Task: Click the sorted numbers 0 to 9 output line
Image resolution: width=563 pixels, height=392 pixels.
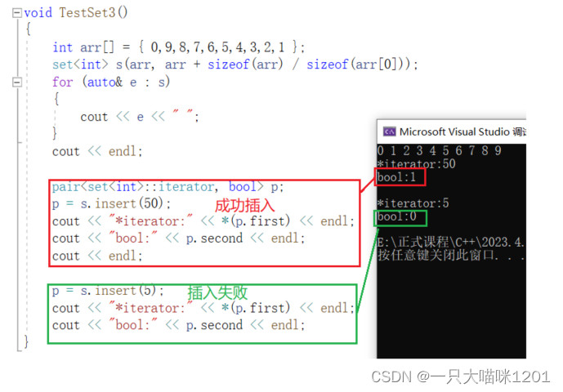Action: click(440, 151)
